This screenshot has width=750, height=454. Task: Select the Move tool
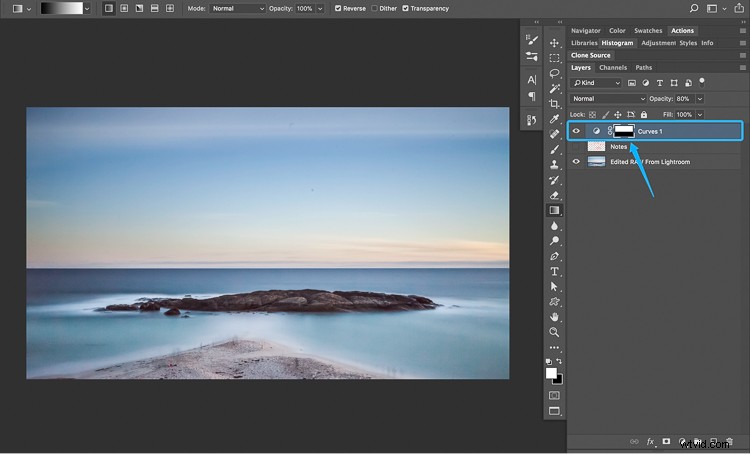[554, 43]
